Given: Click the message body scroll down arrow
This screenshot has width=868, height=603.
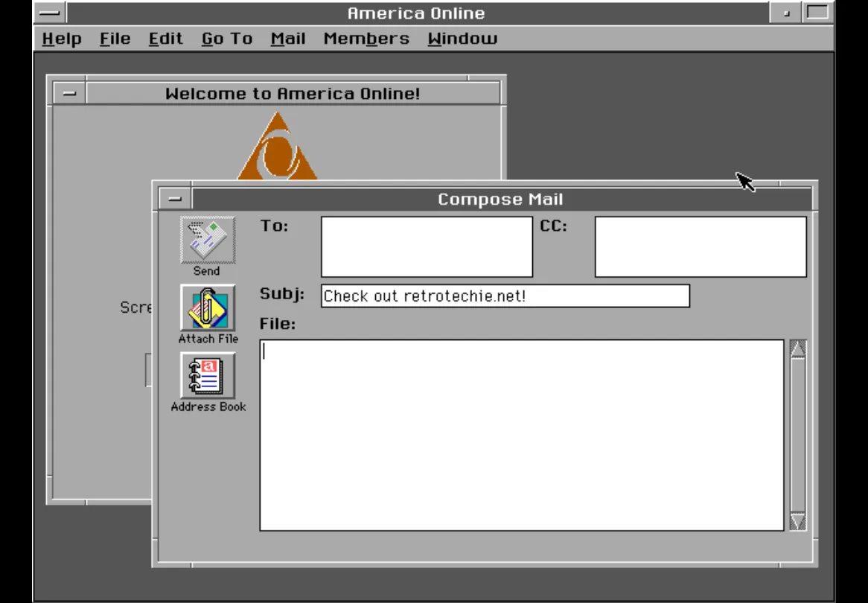Looking at the screenshot, I should 798,522.
